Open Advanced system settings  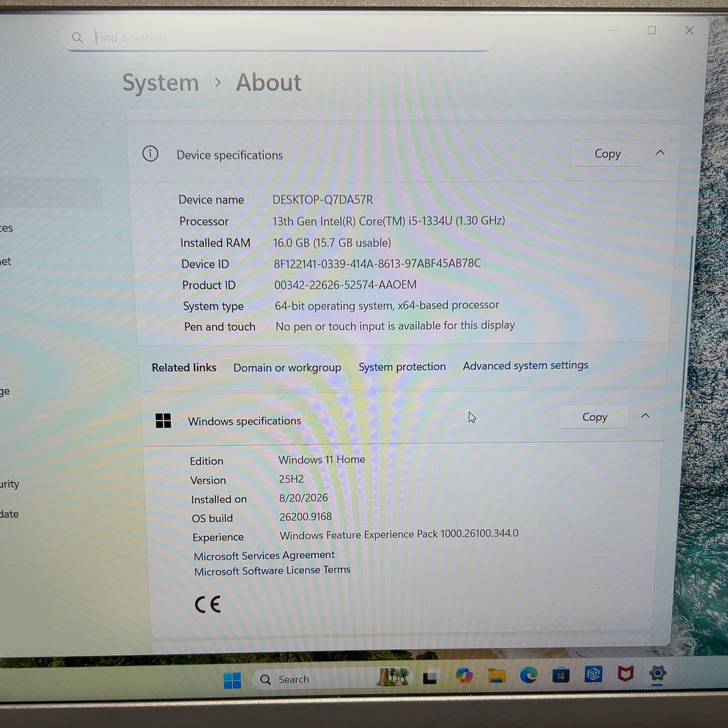[x=525, y=365]
